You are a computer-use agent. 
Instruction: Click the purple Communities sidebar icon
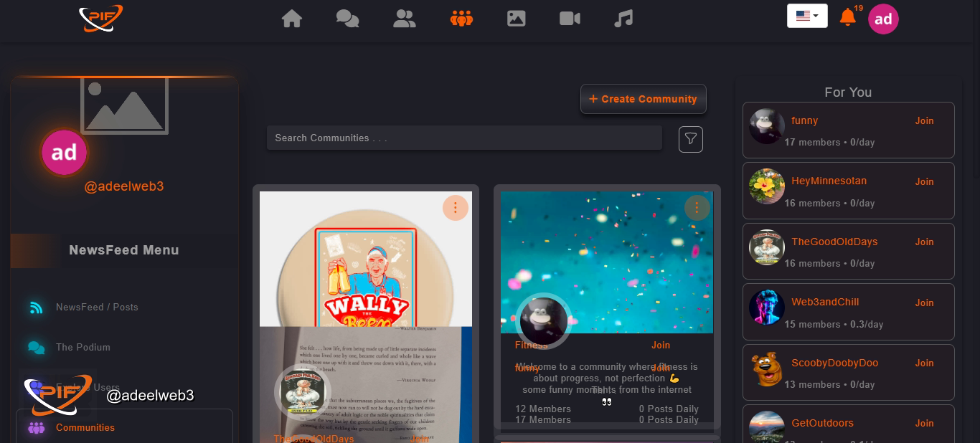(x=36, y=428)
